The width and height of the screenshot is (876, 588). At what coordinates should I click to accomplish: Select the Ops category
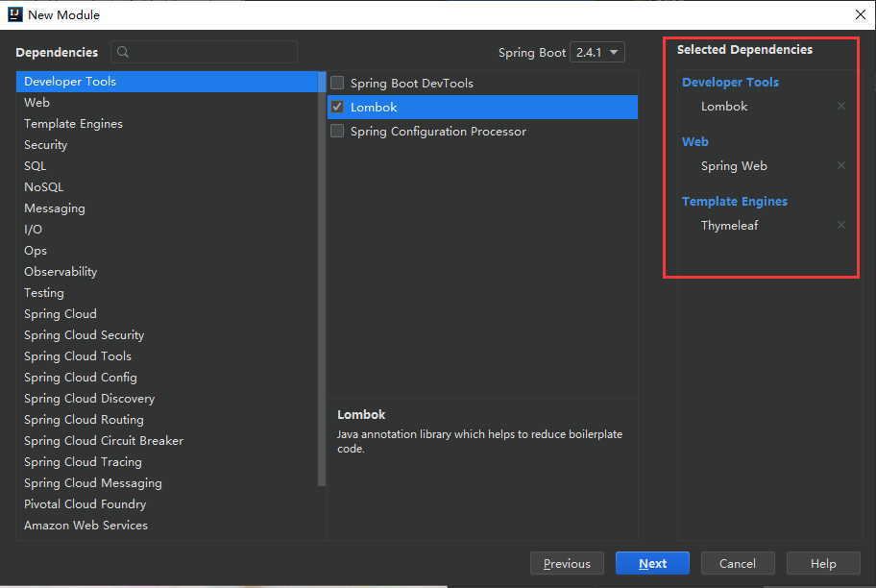coord(166,251)
